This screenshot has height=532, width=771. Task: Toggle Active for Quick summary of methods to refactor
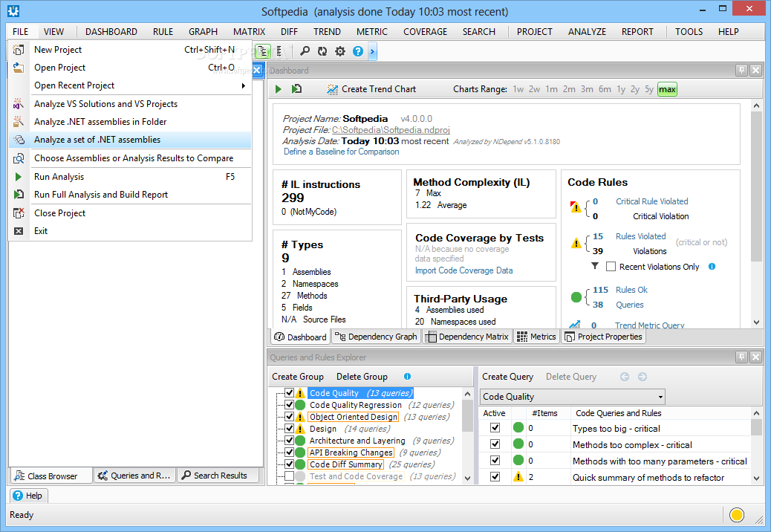[495, 476]
